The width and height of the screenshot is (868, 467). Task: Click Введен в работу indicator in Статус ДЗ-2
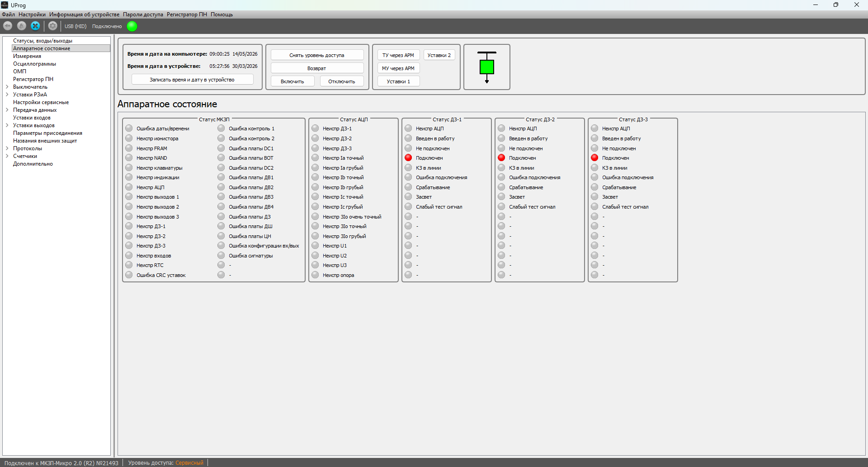click(501, 138)
